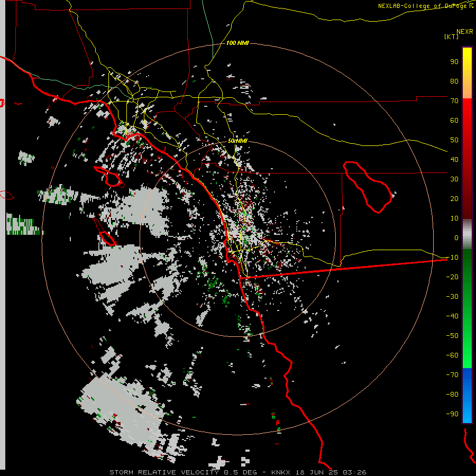Click the 18 JUN 25 date text
The image size is (476, 476).
(316, 472)
